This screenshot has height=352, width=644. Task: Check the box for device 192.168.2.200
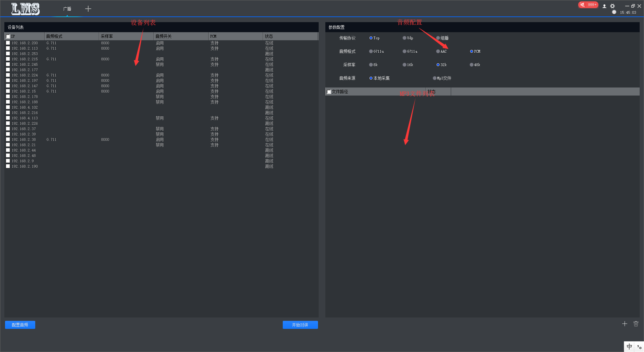click(x=8, y=43)
